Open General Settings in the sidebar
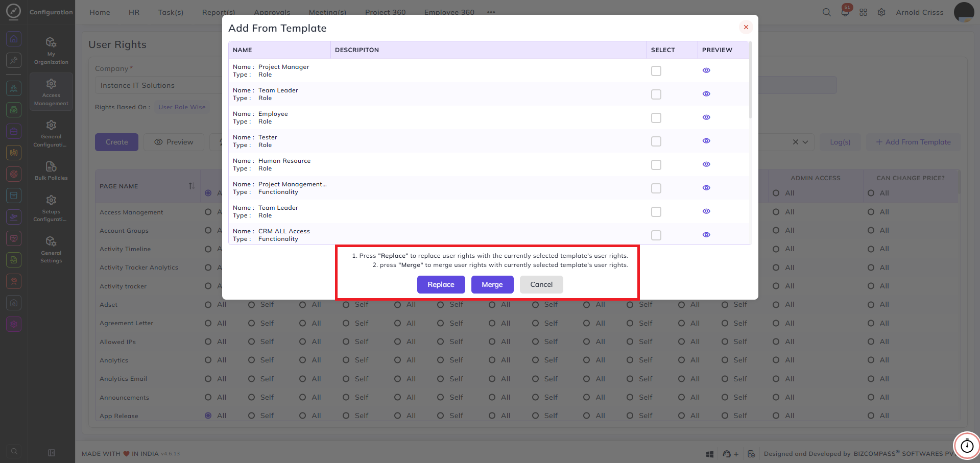 [51, 250]
